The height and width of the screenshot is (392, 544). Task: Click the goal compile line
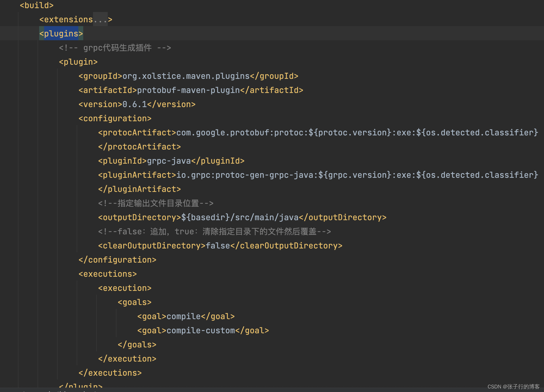pos(186,316)
